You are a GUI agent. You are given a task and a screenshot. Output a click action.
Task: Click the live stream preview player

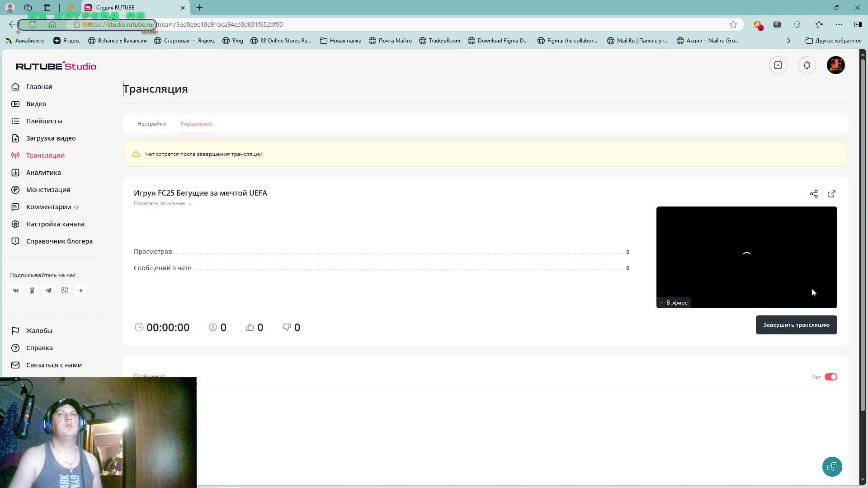746,257
